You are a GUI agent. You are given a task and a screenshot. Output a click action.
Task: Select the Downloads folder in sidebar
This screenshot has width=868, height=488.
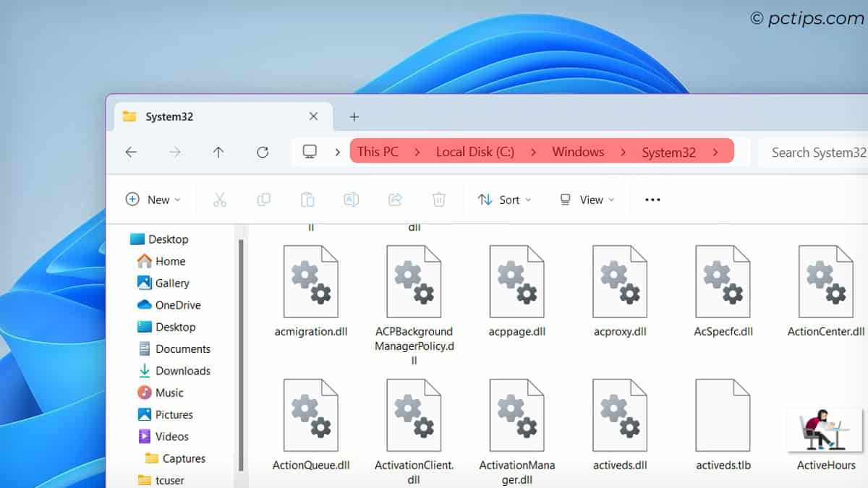pyautogui.click(x=182, y=371)
